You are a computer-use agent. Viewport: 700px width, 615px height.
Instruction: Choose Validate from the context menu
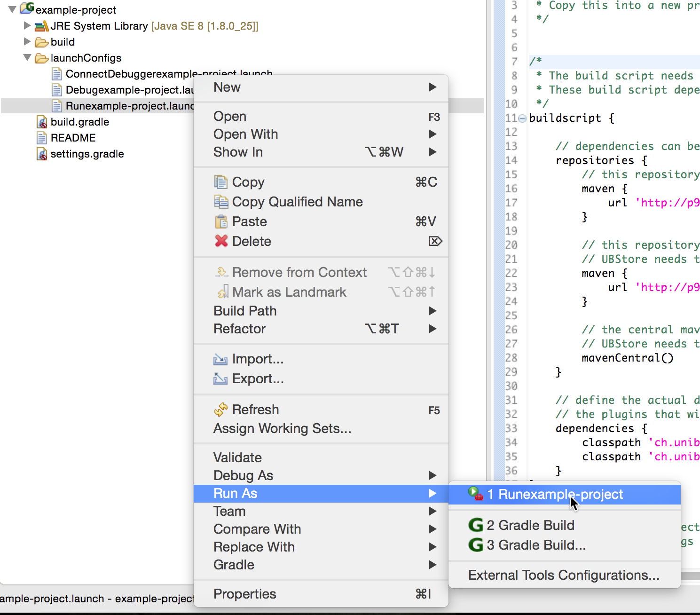[321, 457]
